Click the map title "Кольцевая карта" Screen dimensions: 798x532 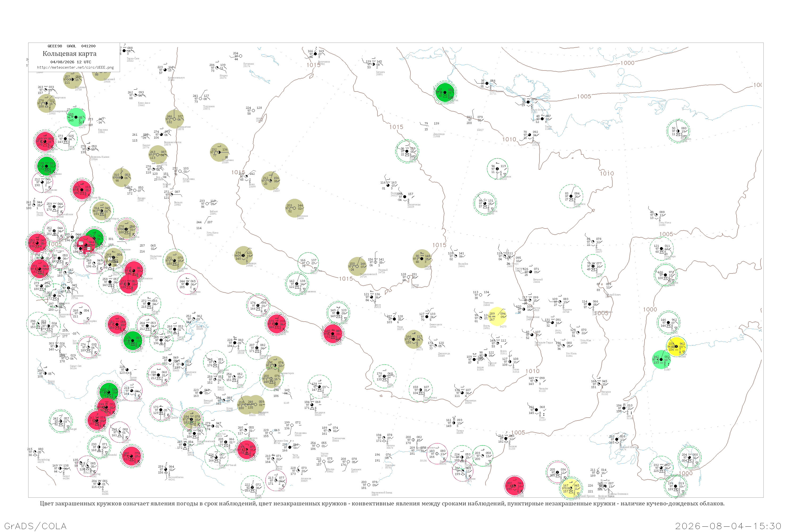click(69, 54)
